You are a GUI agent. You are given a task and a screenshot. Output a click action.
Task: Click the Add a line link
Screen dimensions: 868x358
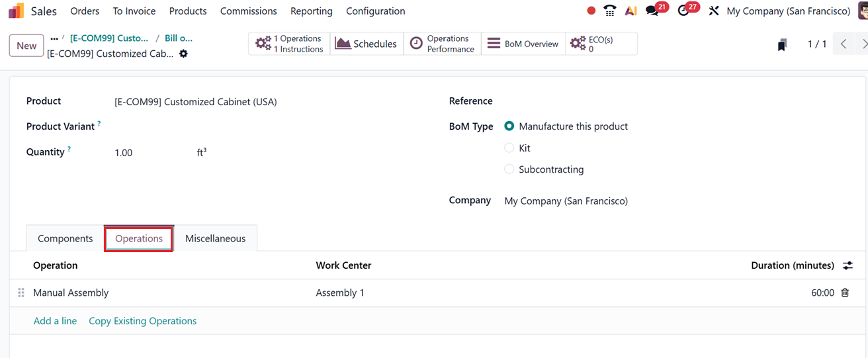click(55, 321)
